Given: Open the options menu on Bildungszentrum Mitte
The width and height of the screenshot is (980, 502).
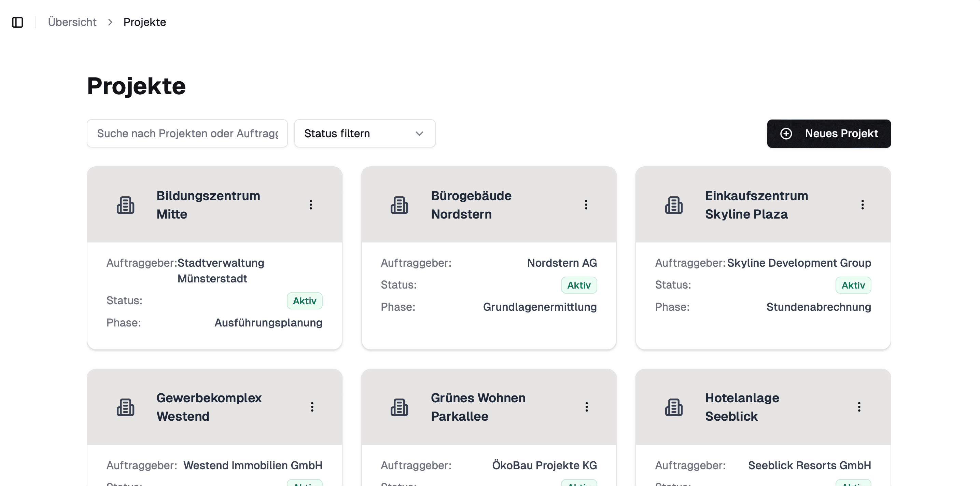Looking at the screenshot, I should pyautogui.click(x=311, y=205).
